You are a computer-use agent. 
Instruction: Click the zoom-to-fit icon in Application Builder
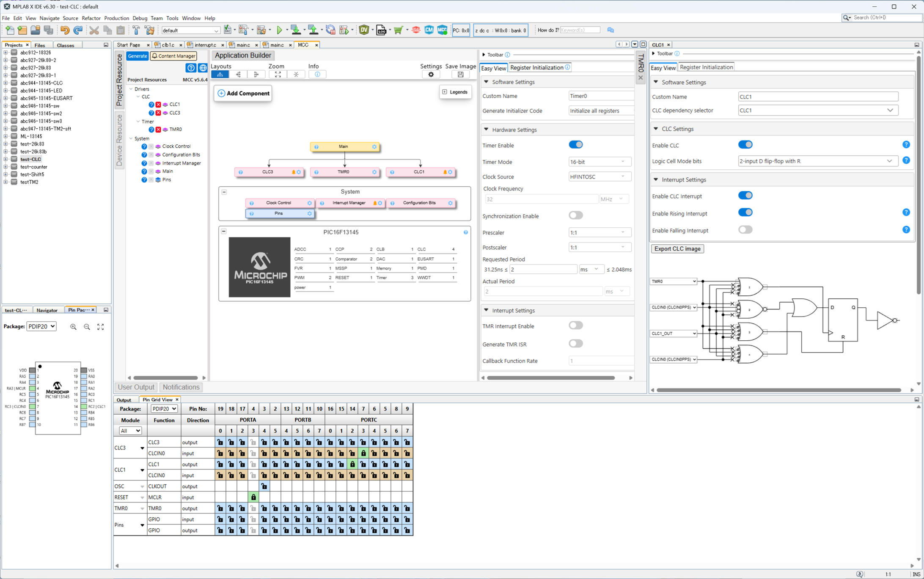(x=278, y=74)
